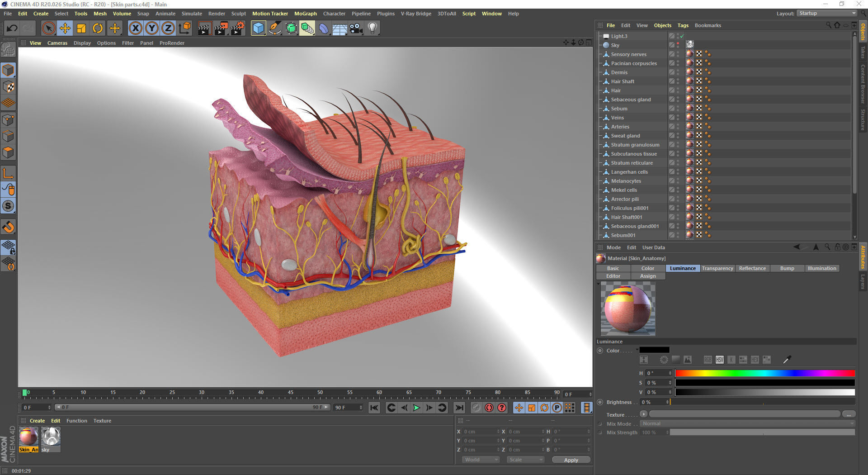Enable the Brightness radio parameter
Screen dimensions: 868x475
click(x=600, y=402)
